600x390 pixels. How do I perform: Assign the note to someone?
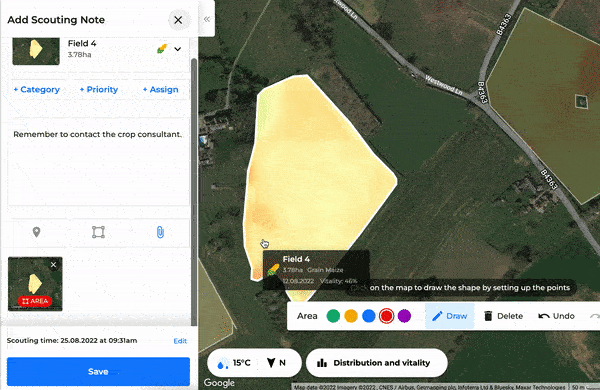pos(161,90)
